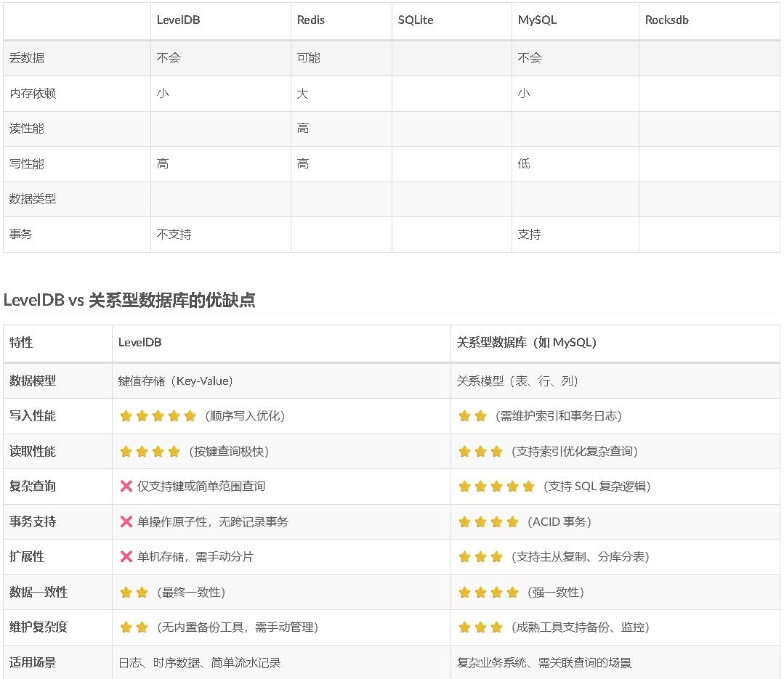Click the 维护复杂度 row label
Screen dimensions: 784x679
point(39,627)
